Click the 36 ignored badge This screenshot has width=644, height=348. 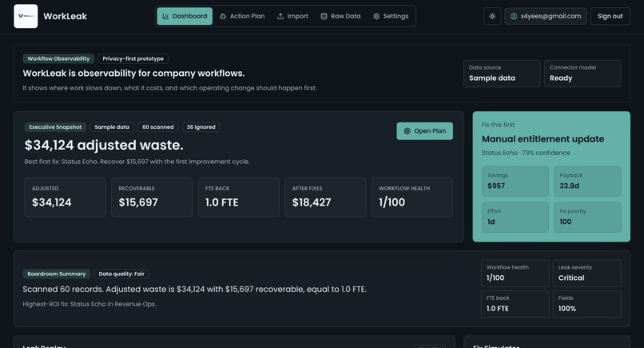pyautogui.click(x=201, y=127)
